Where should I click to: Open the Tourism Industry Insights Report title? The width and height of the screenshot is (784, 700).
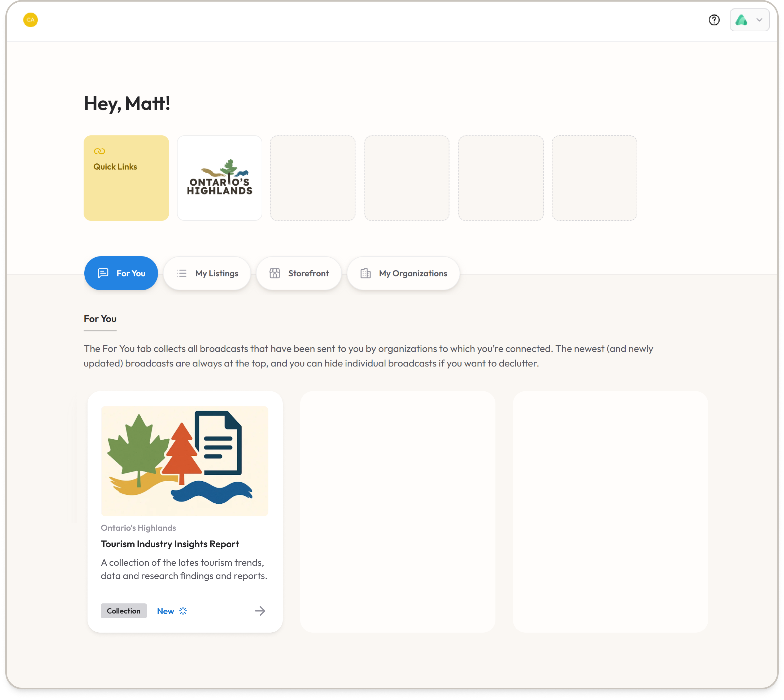(170, 544)
